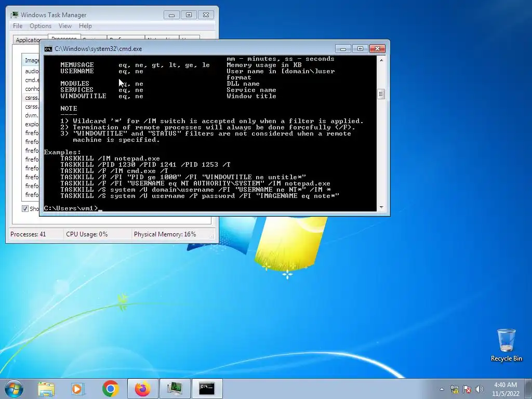The image size is (532, 399).
Task: Click the Windows Task Manager title text
Action: pos(54,15)
